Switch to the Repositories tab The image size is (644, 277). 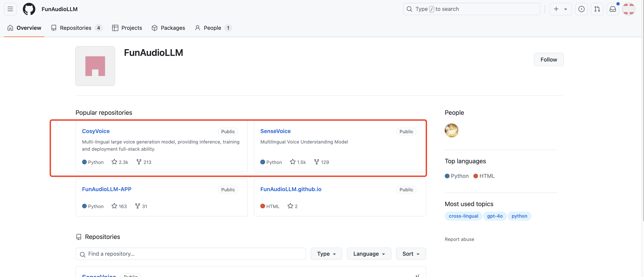tap(76, 28)
